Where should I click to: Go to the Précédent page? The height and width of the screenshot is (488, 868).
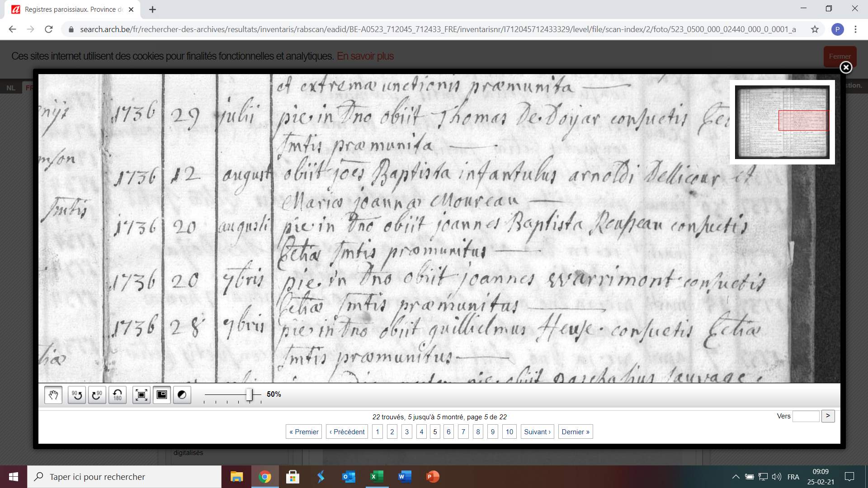pyautogui.click(x=347, y=432)
